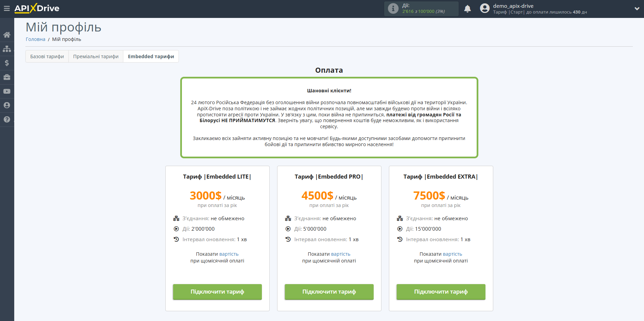Open the briefcase icon in sidebar
The height and width of the screenshot is (321, 644).
[x=7, y=77]
